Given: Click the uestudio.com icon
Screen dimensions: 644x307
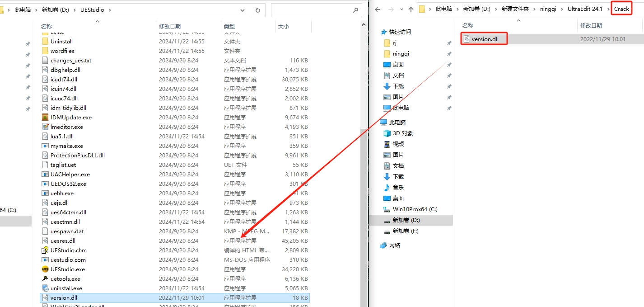Looking at the screenshot, I should [45, 260].
